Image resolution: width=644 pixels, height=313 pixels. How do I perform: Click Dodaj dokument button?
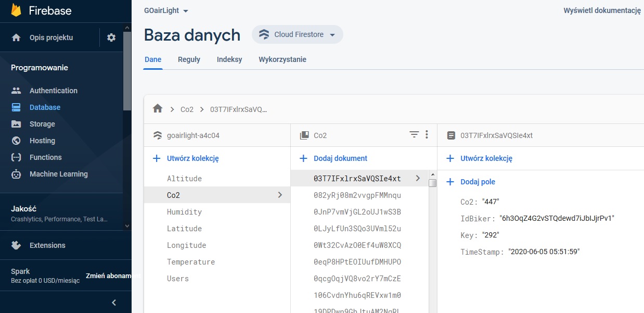click(x=334, y=158)
